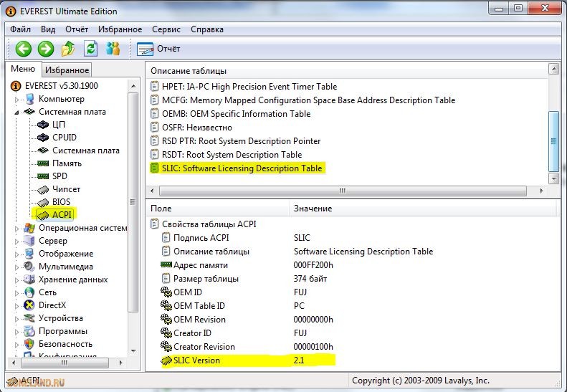Go forward with the green right arrow
Viewport: 567px width, 392px height.
tap(46, 49)
